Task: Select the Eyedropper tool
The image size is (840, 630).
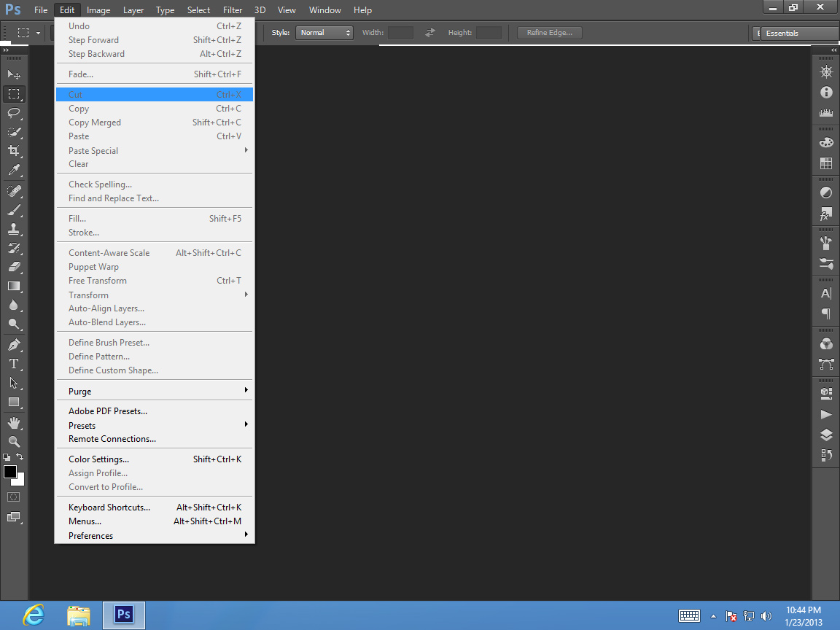Action: click(14, 171)
